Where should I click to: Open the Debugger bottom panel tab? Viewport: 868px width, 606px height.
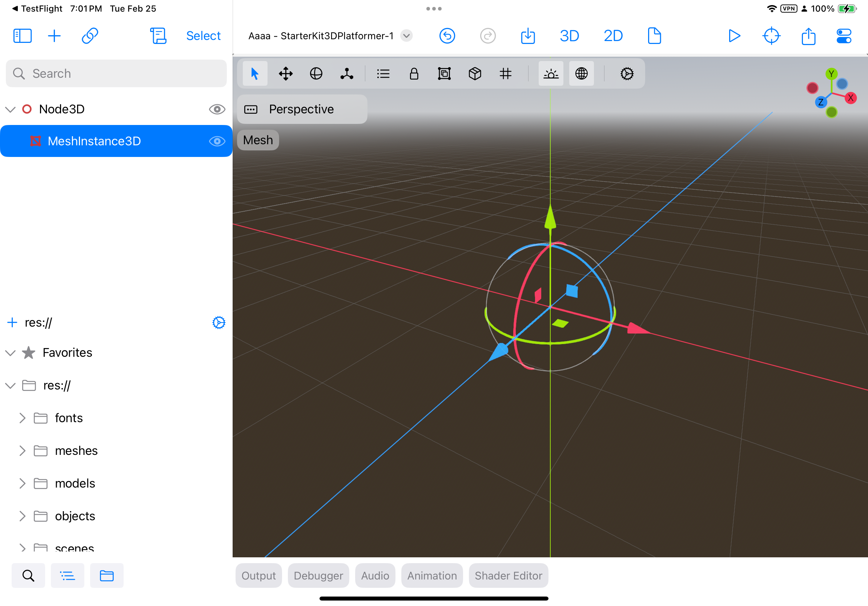click(x=318, y=575)
